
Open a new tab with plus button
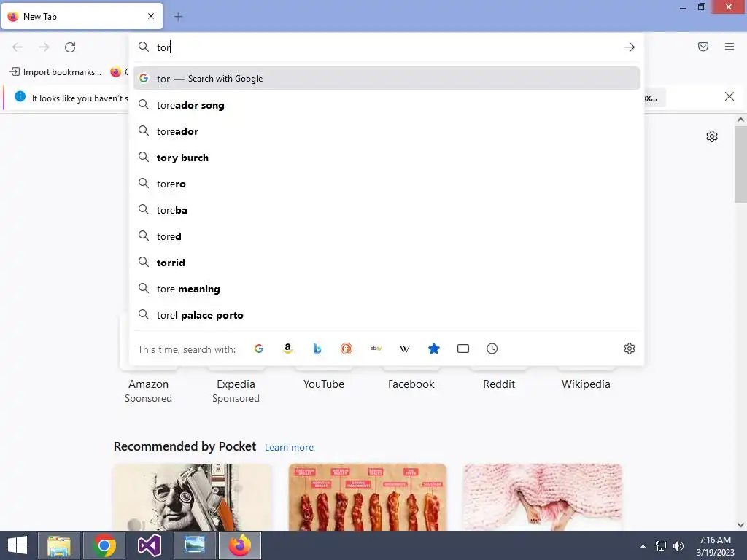[178, 17]
